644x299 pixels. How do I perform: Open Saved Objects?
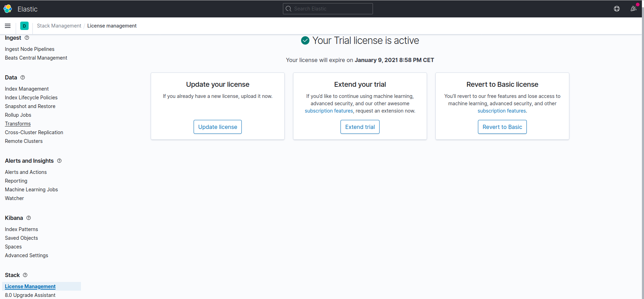21,238
